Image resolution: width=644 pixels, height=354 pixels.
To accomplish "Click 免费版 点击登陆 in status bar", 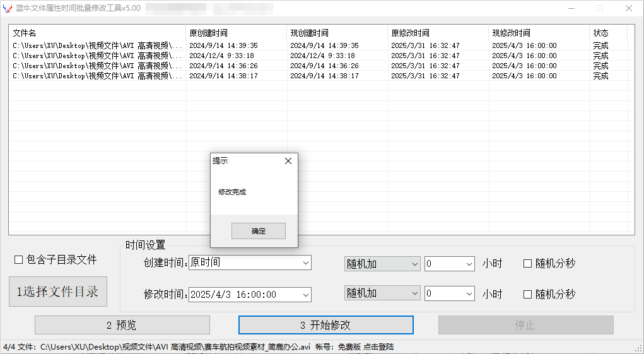I will (x=366, y=347).
